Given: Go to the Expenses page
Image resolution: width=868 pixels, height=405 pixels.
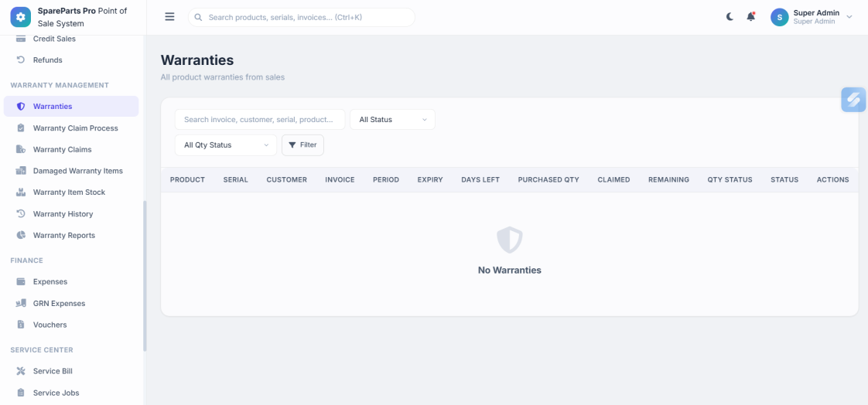Looking at the screenshot, I should (x=71, y=281).
